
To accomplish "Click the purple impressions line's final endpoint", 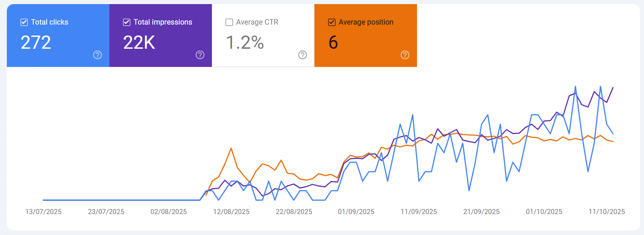I will [x=613, y=87].
